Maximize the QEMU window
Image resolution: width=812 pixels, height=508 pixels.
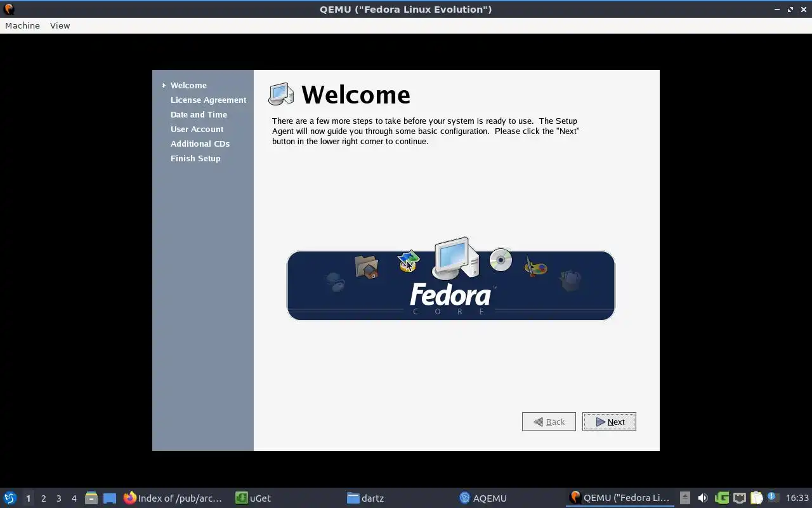tap(790, 9)
